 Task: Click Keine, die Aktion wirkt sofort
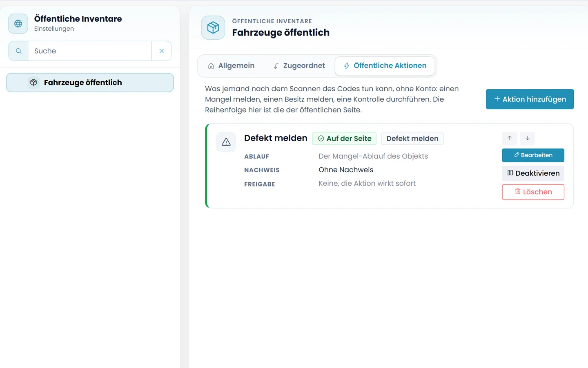coord(367,184)
